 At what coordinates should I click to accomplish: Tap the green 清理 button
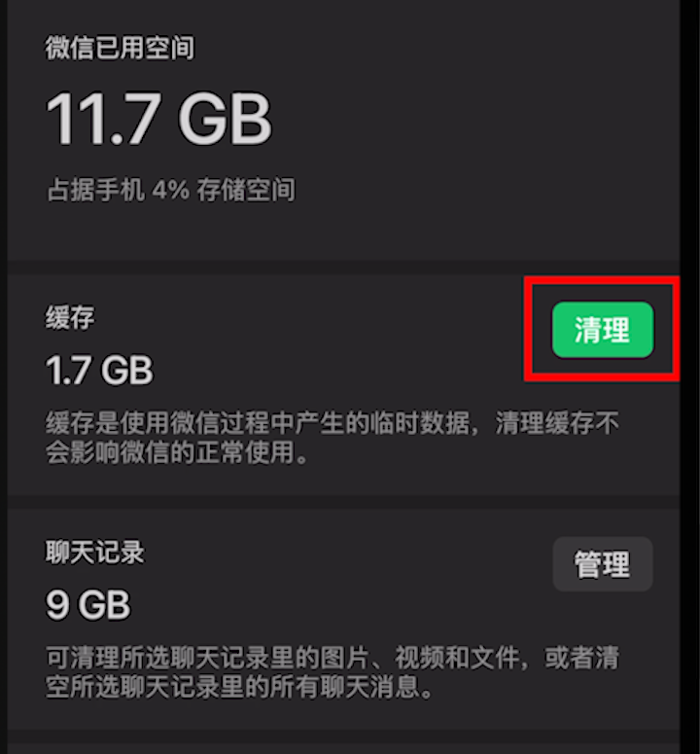click(x=603, y=330)
